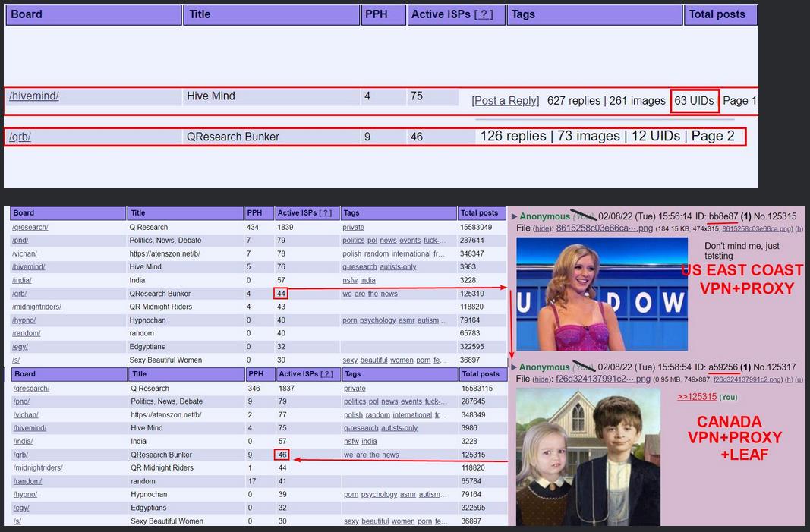This screenshot has width=810, height=532.
Task: Click (hide) for file 8615258c03e66ca
Action: pyautogui.click(x=543, y=228)
